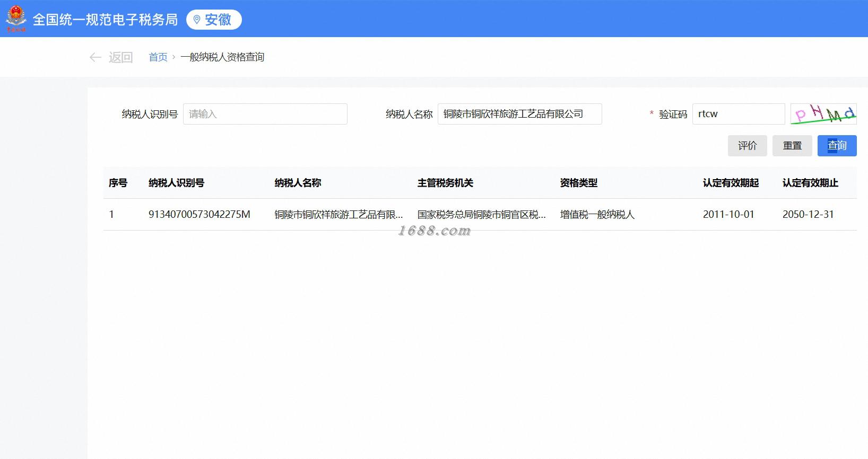Viewport: 868px width, 459px height.
Task: Click the blue 查询 button
Action: [x=837, y=146]
